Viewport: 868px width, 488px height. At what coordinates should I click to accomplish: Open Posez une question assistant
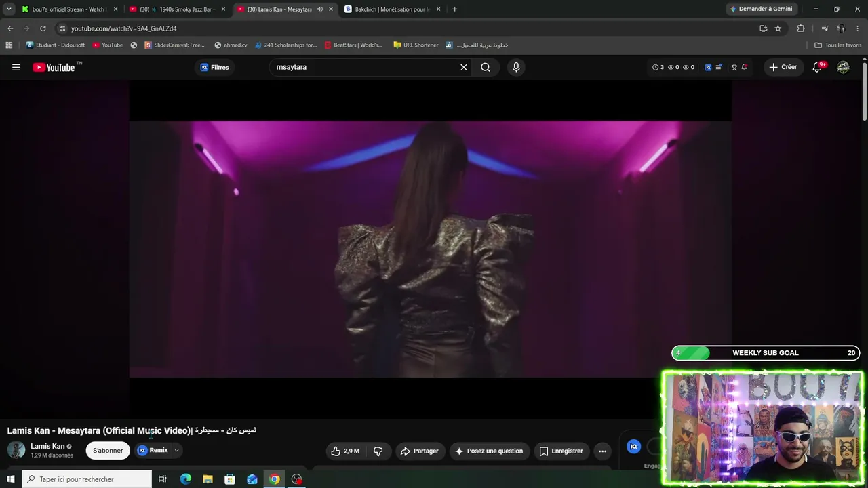click(x=489, y=451)
